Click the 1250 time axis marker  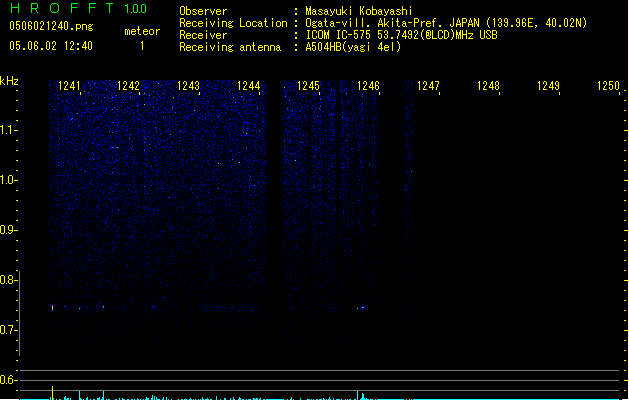pyautogui.click(x=609, y=86)
